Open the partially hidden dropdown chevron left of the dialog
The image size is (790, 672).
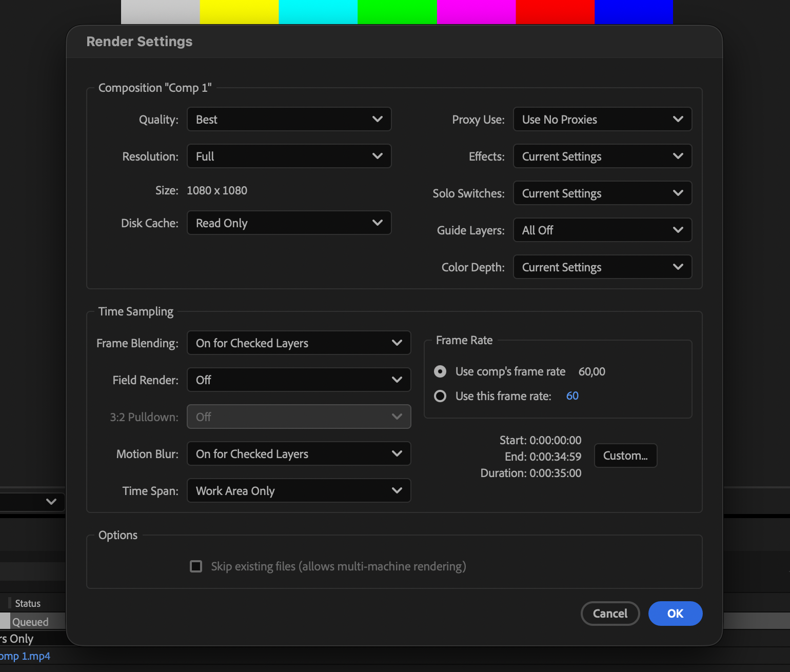[51, 502]
